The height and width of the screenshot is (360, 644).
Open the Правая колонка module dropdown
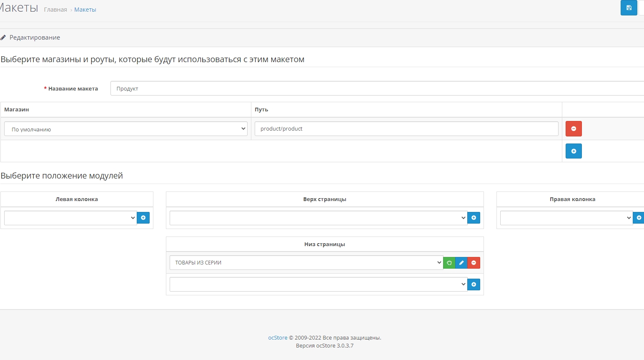click(566, 218)
